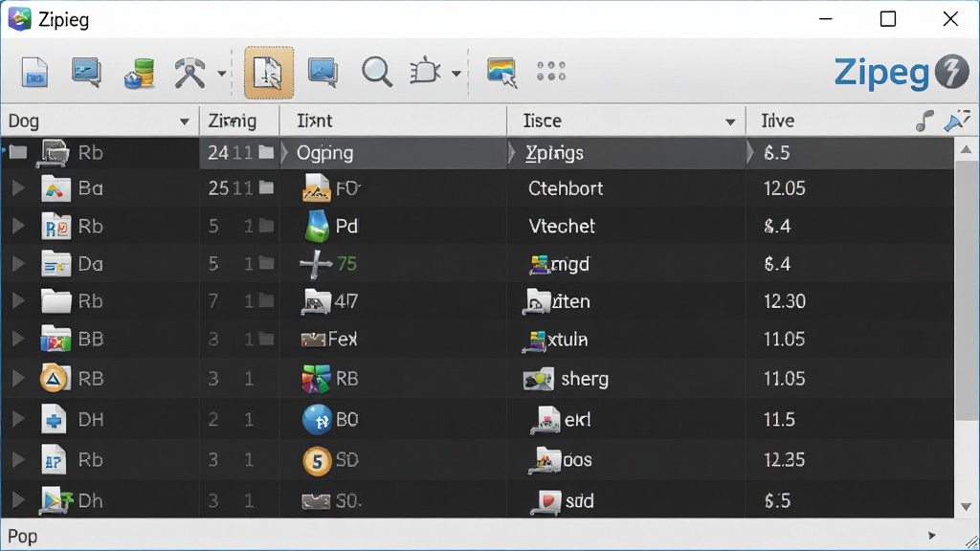This screenshot has height=551, width=980.
Task: Click the 75 crossed tools icon
Action: (316, 264)
